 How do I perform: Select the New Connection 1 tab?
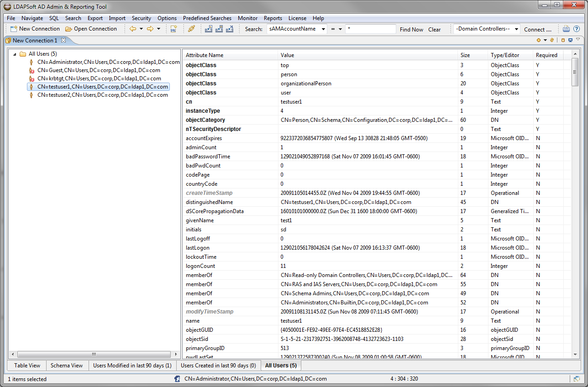[x=35, y=40]
